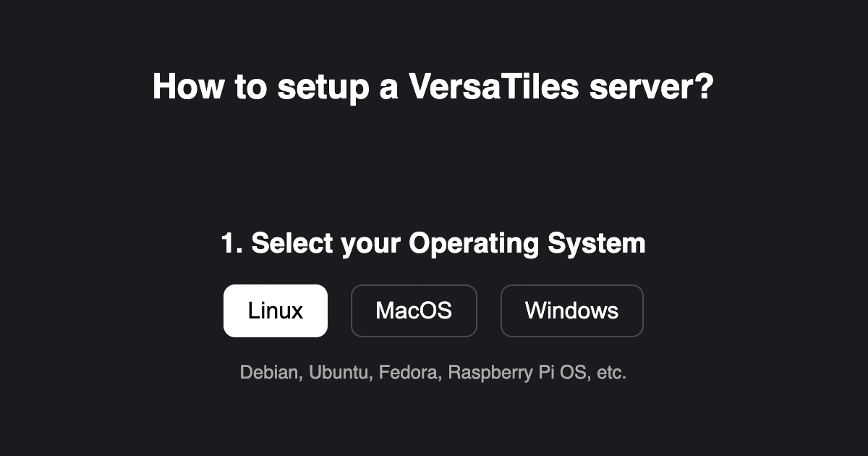Activate the middle OS option labeled MacOS
Image resolution: width=868 pixels, height=456 pixels.
pos(414,311)
